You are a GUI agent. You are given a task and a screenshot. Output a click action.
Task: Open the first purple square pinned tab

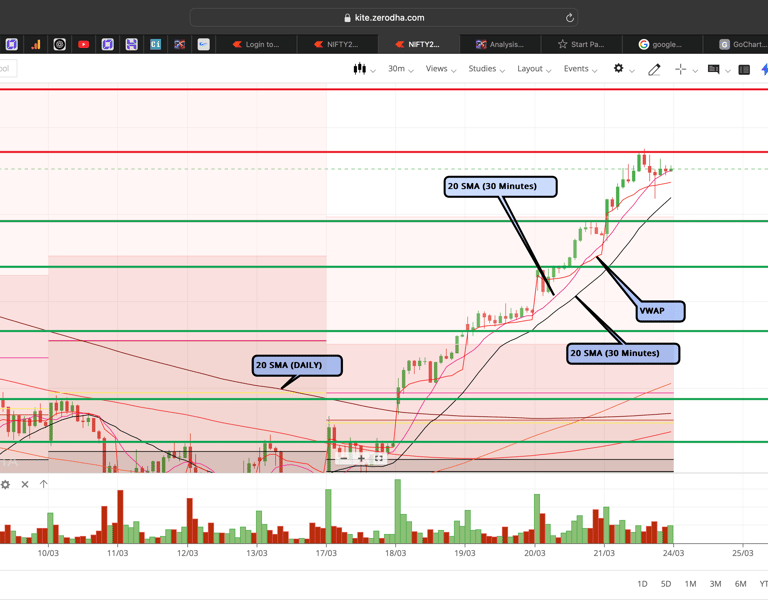pos(12,45)
